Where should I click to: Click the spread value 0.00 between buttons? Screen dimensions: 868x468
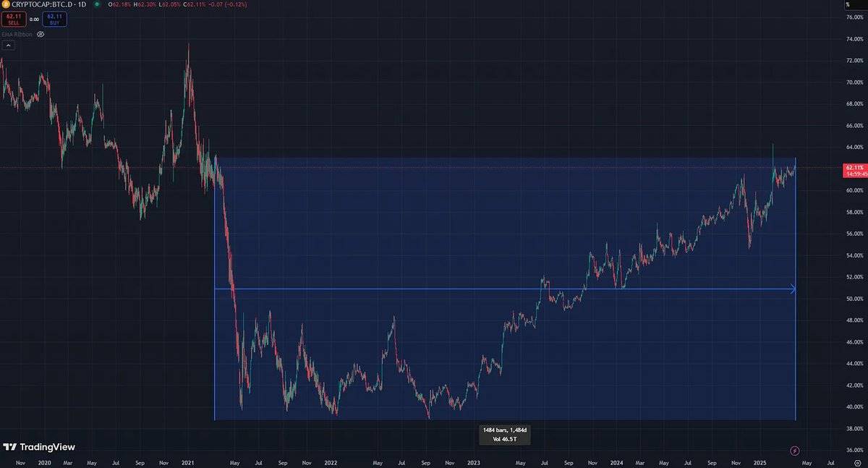pyautogui.click(x=33, y=20)
